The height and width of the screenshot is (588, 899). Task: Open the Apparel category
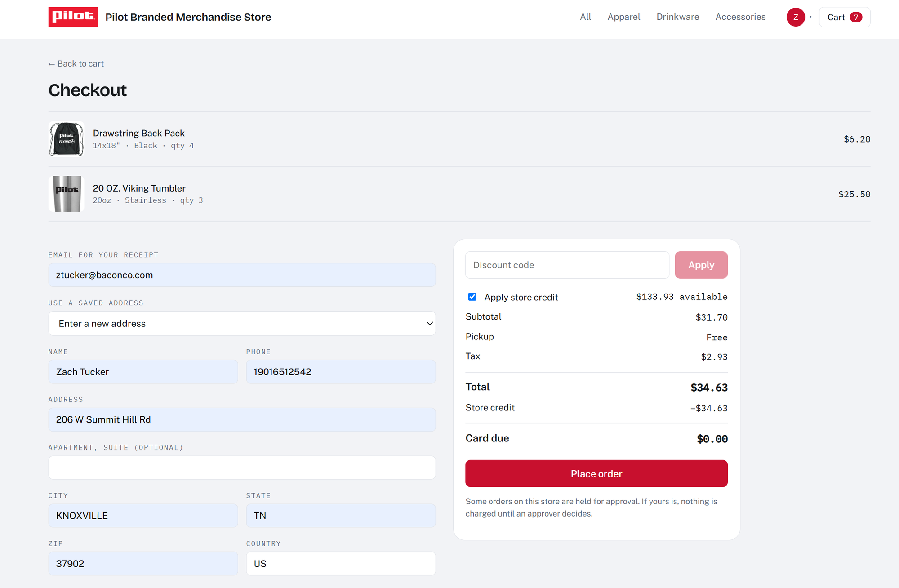coord(623,17)
